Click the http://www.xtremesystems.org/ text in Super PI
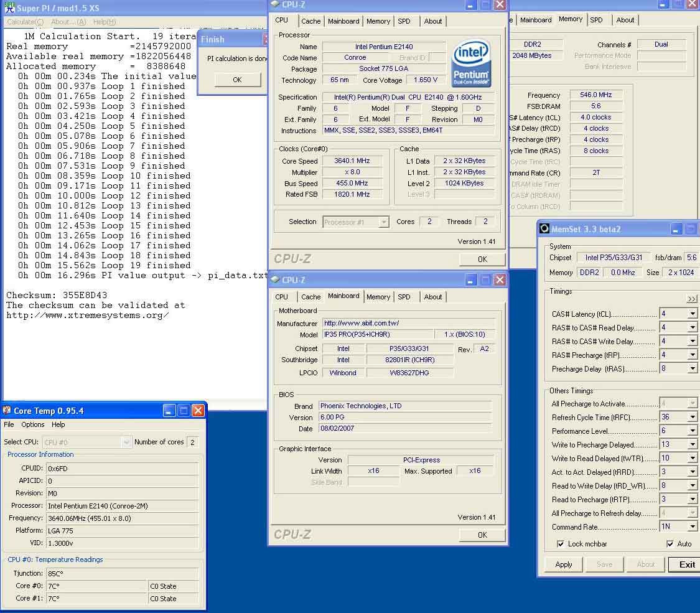700x613 pixels. [88, 315]
